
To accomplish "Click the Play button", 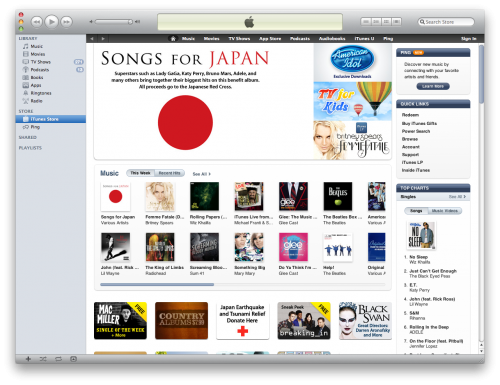I will click(52, 22).
